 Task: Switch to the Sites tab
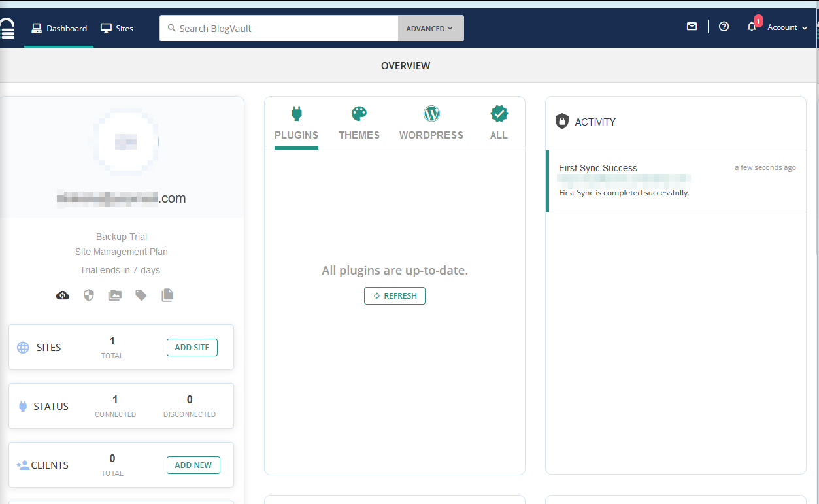pos(117,29)
